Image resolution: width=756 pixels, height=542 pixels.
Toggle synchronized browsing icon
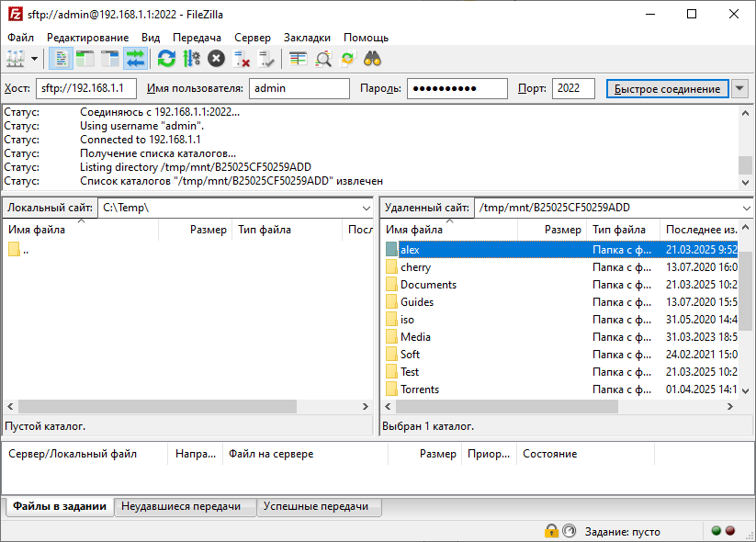coord(347,59)
